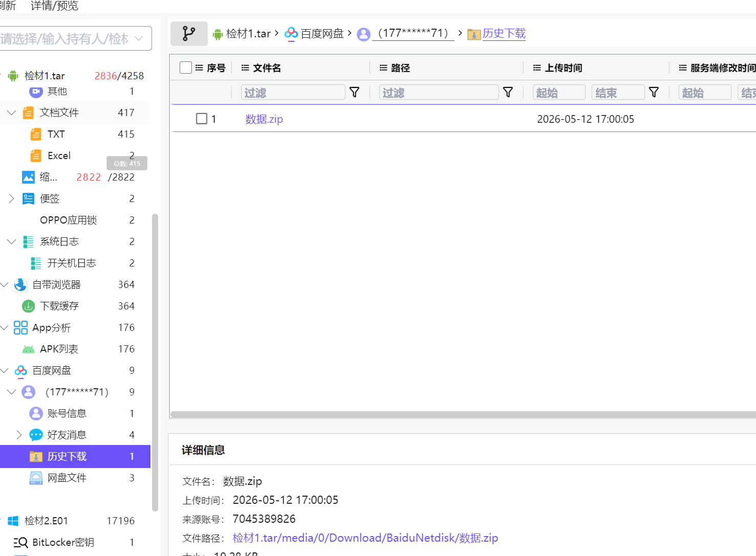This screenshot has height=556, width=756.
Task: Click the 服务端修改时间 起始 date field
Action: coord(705,92)
